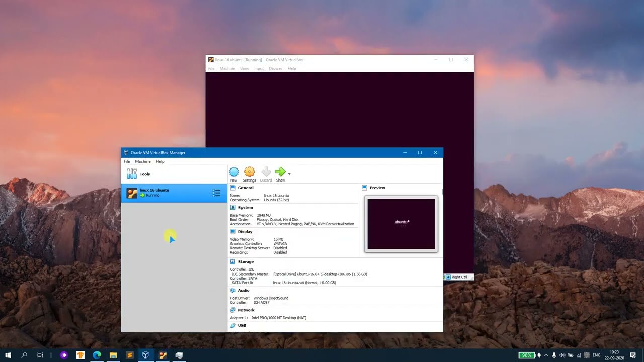Image resolution: width=644 pixels, height=362 pixels.
Task: Click the VMSVGA graphics controller value
Action: pos(280,244)
